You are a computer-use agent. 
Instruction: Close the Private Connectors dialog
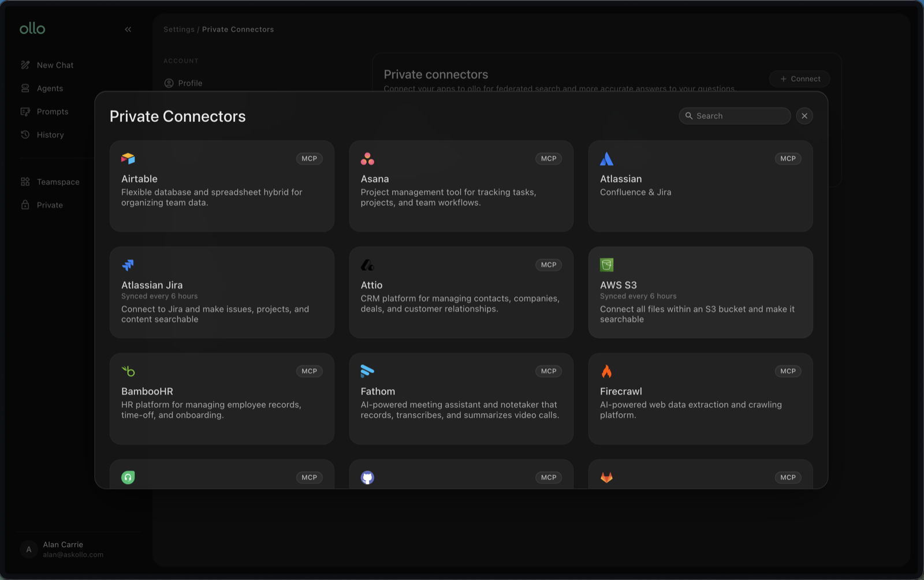tap(804, 116)
